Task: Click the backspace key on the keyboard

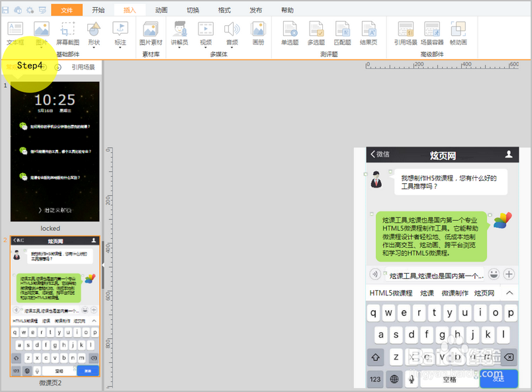Action: click(509, 357)
